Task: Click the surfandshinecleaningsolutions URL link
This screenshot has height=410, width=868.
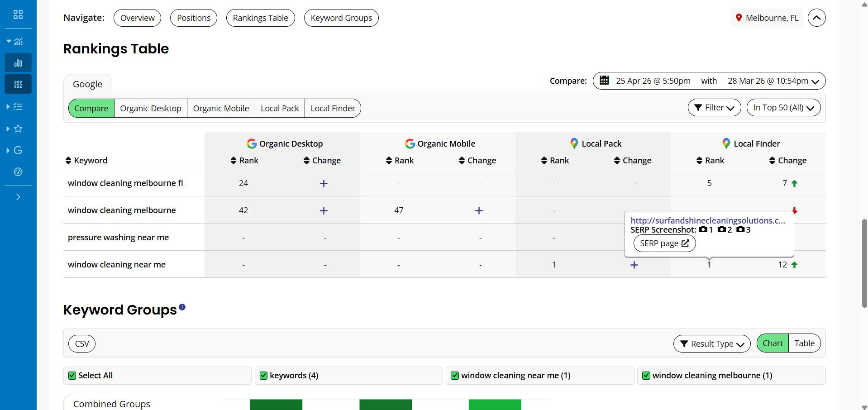Action: [x=708, y=220]
